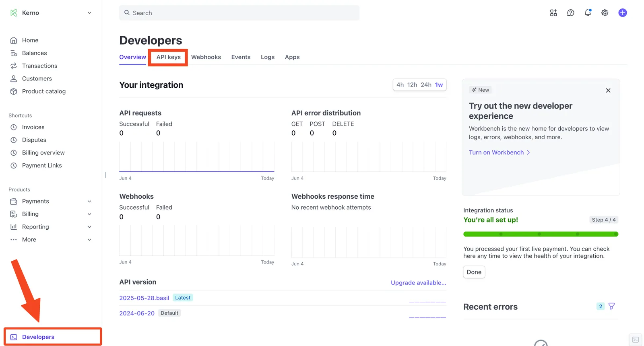This screenshot has width=644, height=346.
Task: Switch to the Webhooks tab
Action: point(206,57)
